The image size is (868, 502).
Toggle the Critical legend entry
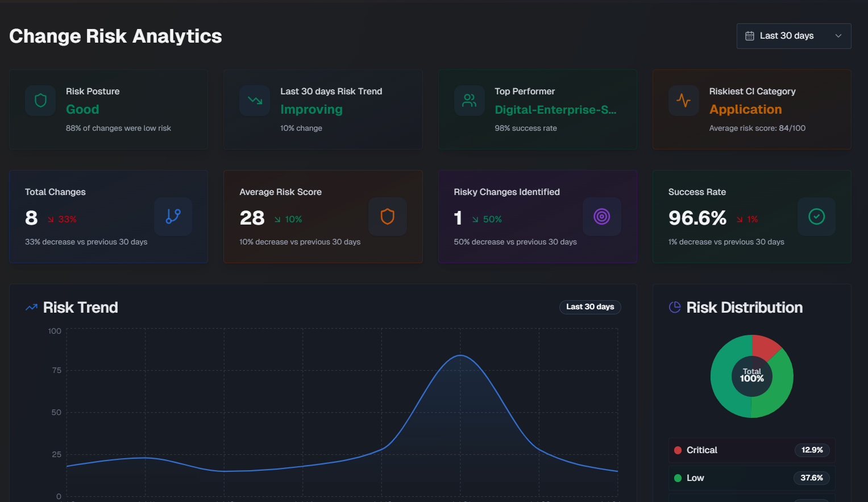tap(751, 450)
